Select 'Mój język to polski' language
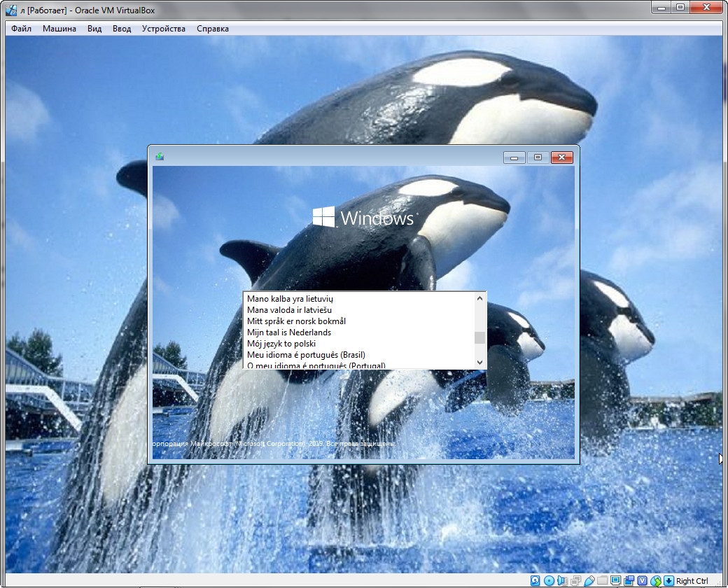728x588 pixels. coord(281,344)
